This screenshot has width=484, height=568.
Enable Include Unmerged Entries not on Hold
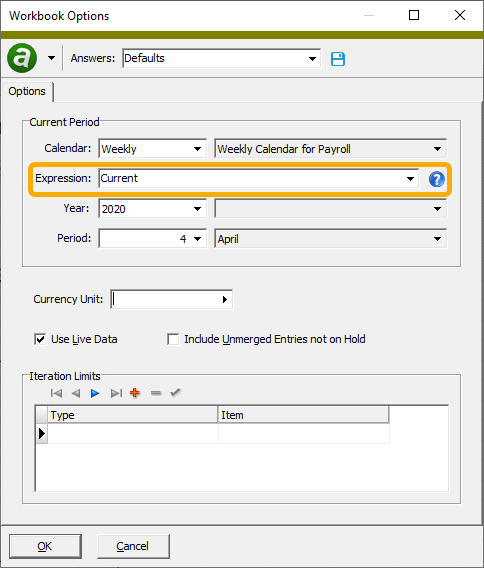pos(173,339)
